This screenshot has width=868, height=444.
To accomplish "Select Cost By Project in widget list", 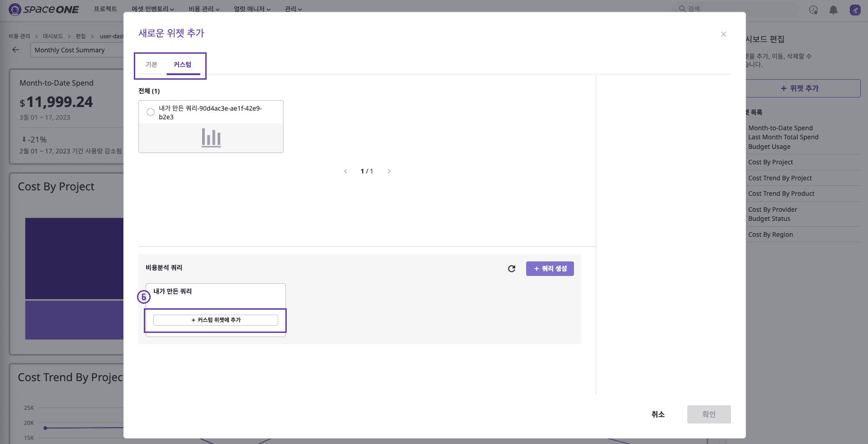I will point(771,162).
